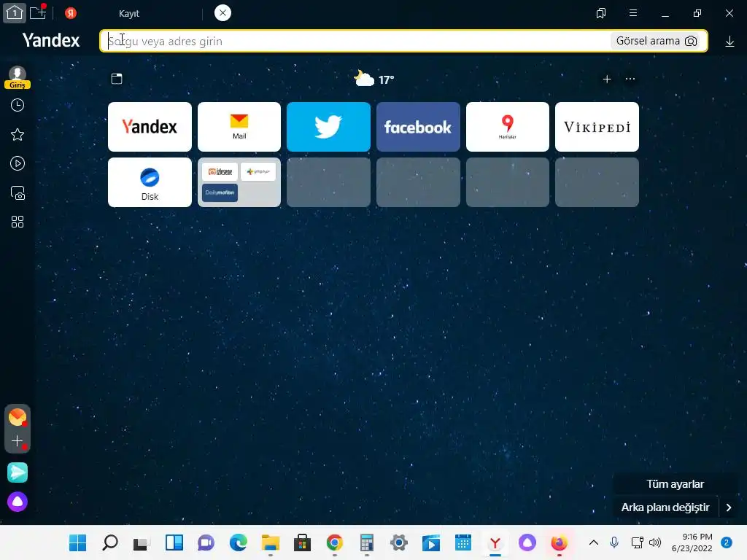Open the Dailymotion thumbnail in the folder tile
The height and width of the screenshot is (560, 747).
tap(220, 192)
